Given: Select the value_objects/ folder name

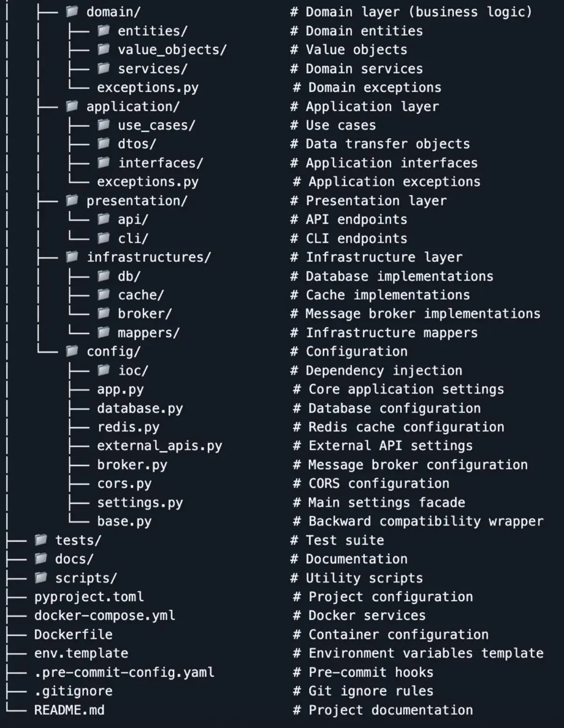Looking at the screenshot, I should (x=172, y=49).
